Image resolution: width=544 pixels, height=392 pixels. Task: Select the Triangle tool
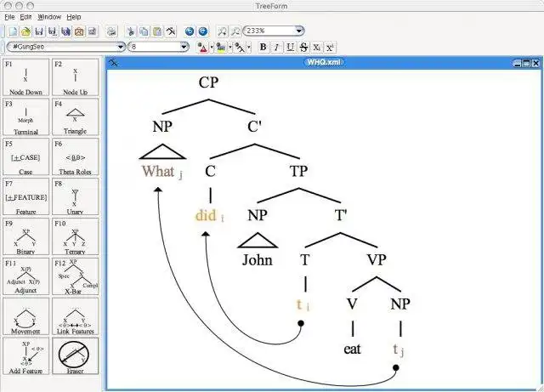[76, 117]
